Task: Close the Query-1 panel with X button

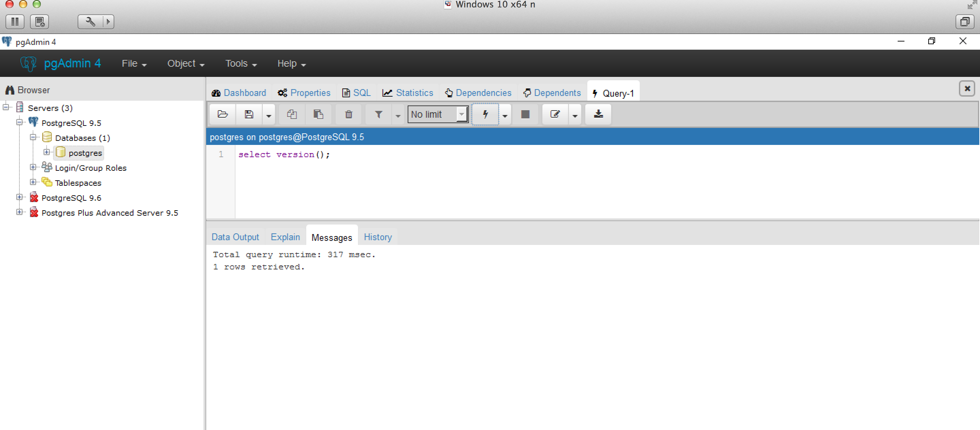Action: click(967, 88)
